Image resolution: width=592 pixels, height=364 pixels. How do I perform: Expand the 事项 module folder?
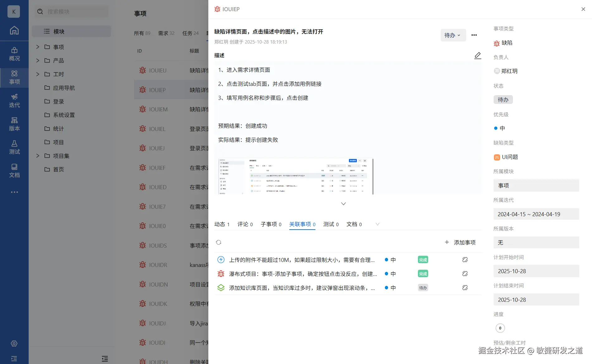click(x=38, y=47)
